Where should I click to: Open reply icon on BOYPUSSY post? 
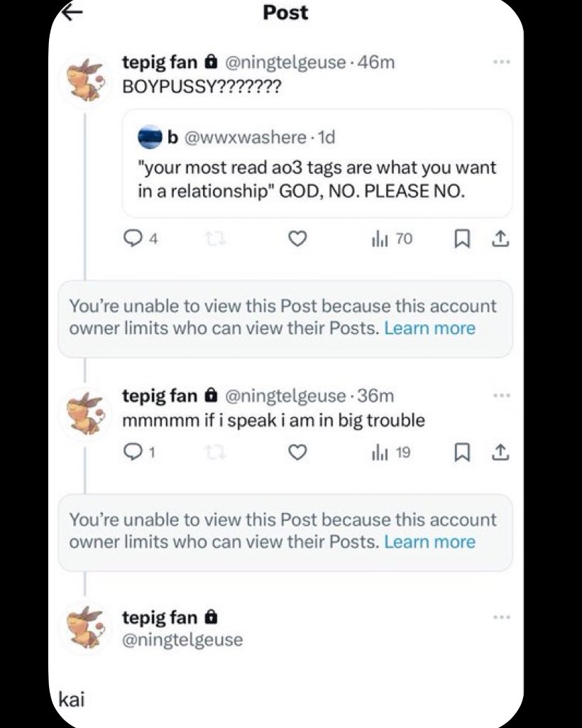click(x=133, y=238)
